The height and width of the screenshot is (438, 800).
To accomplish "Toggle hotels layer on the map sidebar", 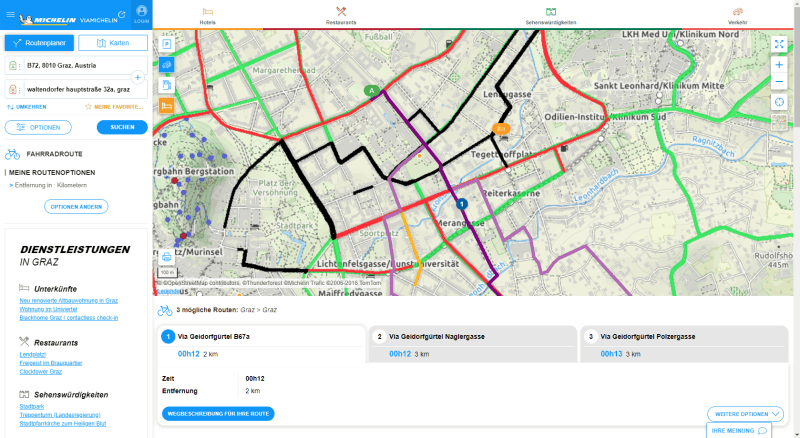I will point(167,105).
